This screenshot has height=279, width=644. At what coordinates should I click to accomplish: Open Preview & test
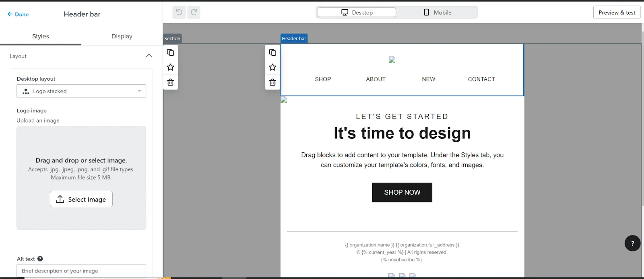tap(617, 12)
